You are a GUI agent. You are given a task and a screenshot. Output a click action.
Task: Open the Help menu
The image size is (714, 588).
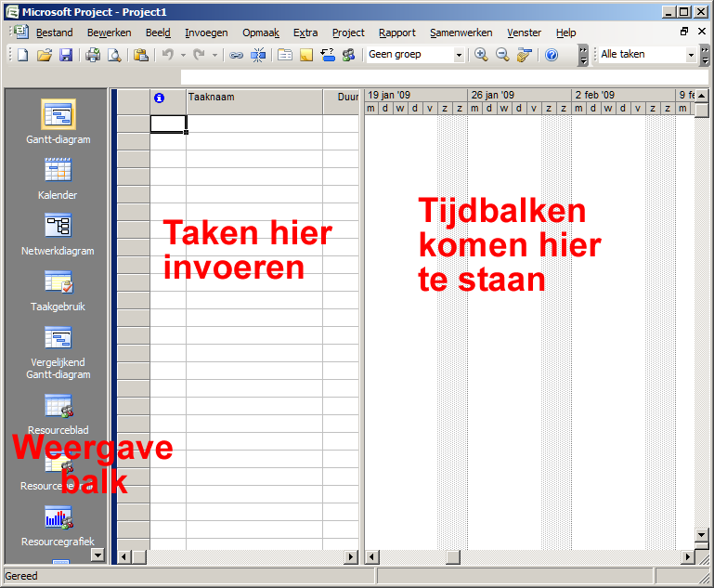pos(566,33)
